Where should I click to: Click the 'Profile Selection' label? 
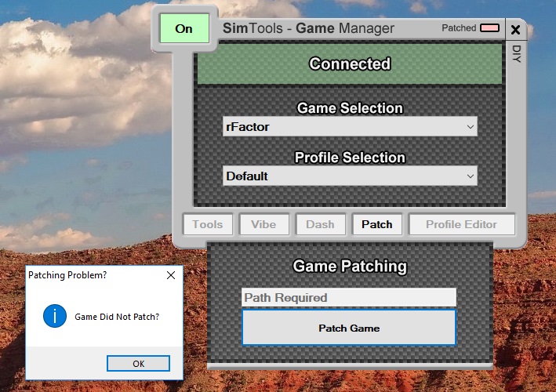[350, 158]
